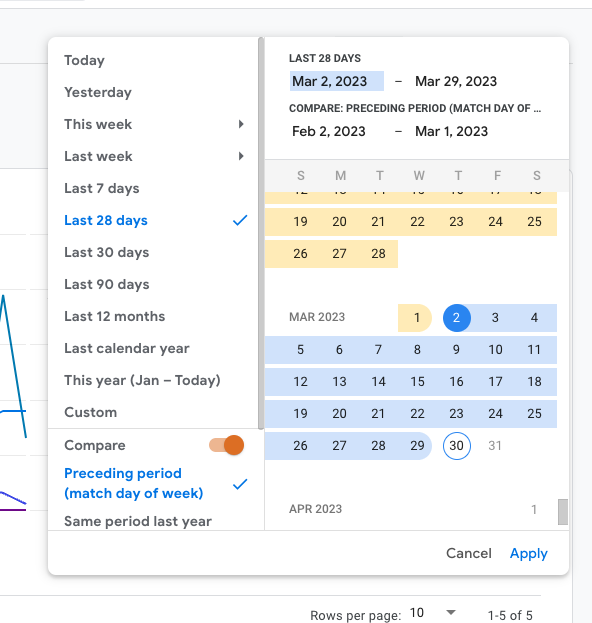Edit the Mar 2, 2023 start date field
Viewport: 592px width, 623px height.
[x=337, y=81]
